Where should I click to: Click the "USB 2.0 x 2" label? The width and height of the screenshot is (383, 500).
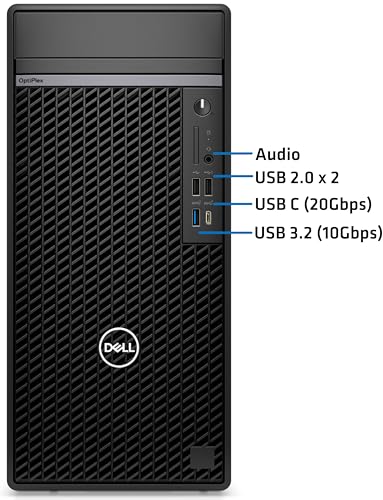click(297, 178)
